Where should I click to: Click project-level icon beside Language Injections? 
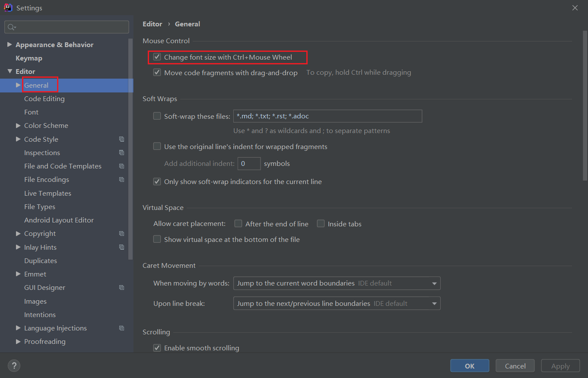(x=121, y=328)
